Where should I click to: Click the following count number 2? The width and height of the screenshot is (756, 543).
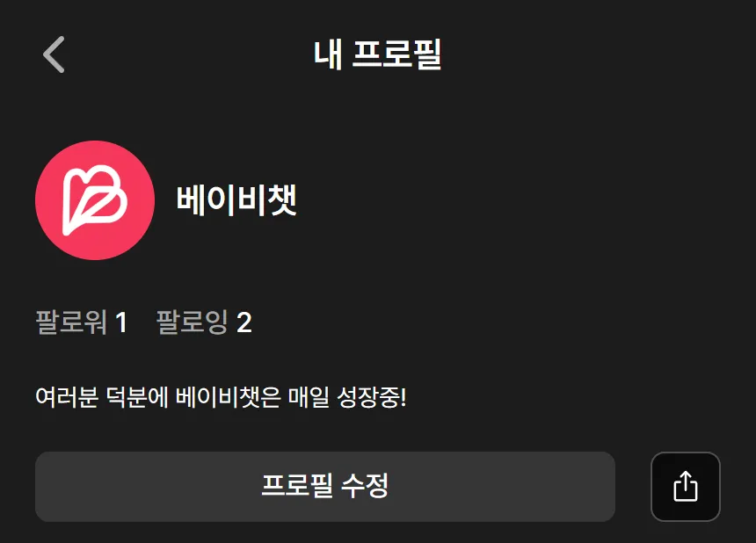tap(244, 322)
